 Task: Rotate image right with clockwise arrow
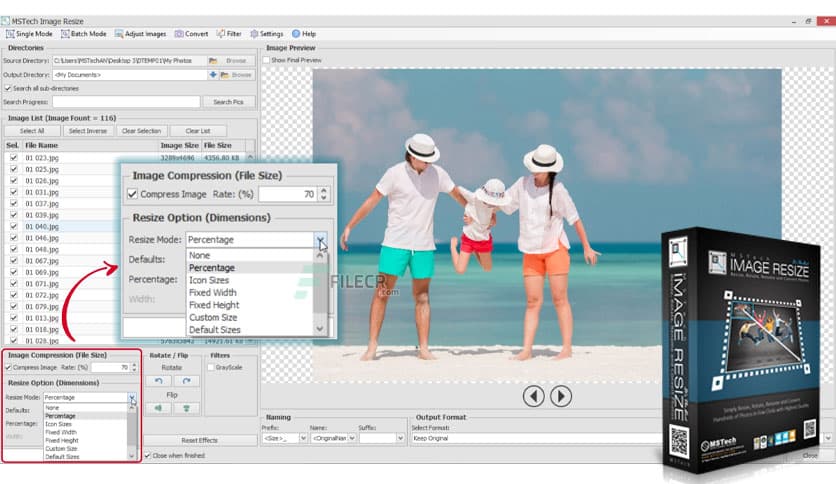[186, 381]
